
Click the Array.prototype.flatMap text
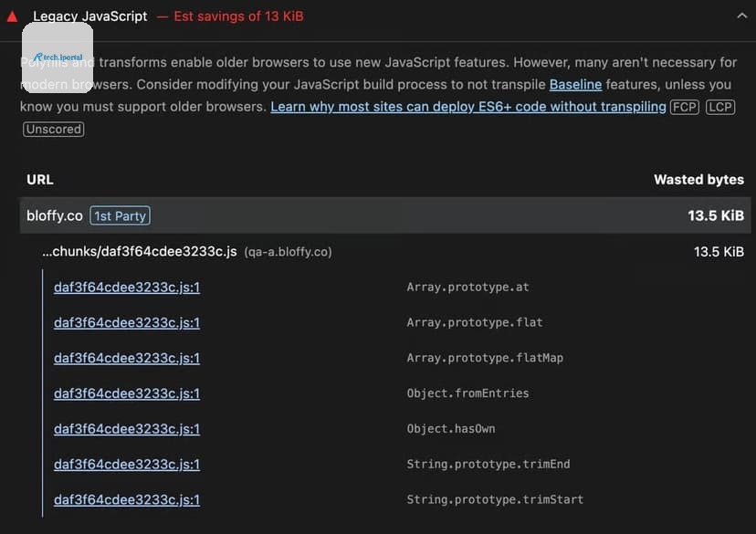485,358
